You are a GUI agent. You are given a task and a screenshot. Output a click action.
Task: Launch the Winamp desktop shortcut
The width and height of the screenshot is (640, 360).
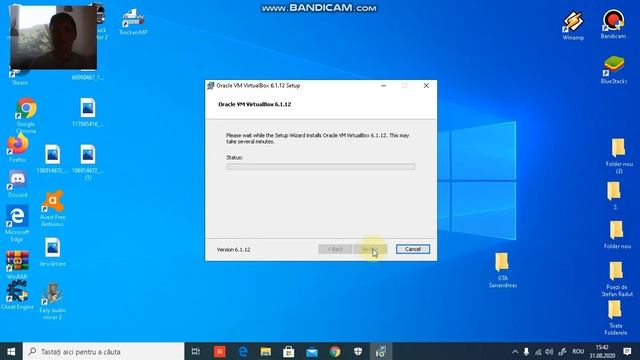point(573,26)
